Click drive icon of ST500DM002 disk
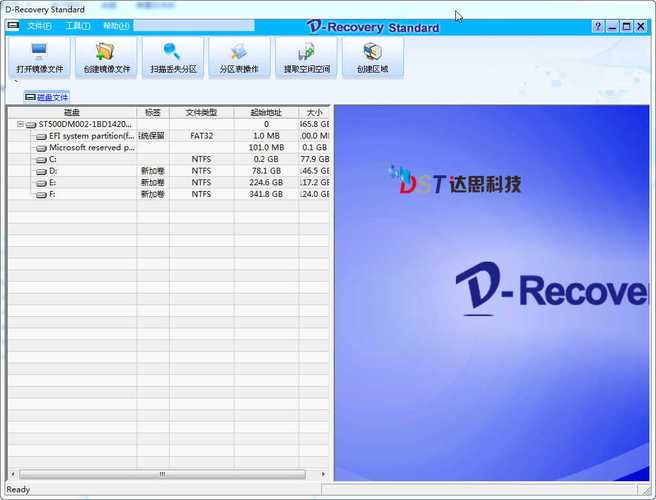 click(x=31, y=125)
